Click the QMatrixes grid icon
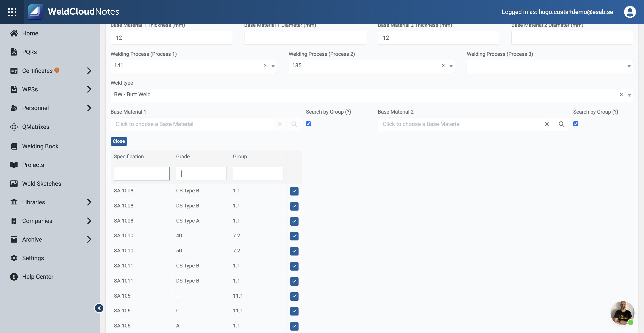The width and height of the screenshot is (644, 333). [14, 127]
